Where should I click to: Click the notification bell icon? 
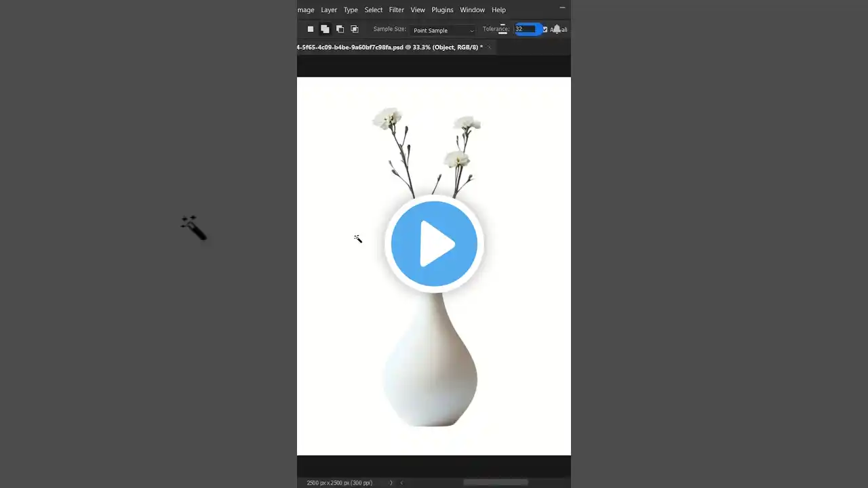tap(557, 29)
